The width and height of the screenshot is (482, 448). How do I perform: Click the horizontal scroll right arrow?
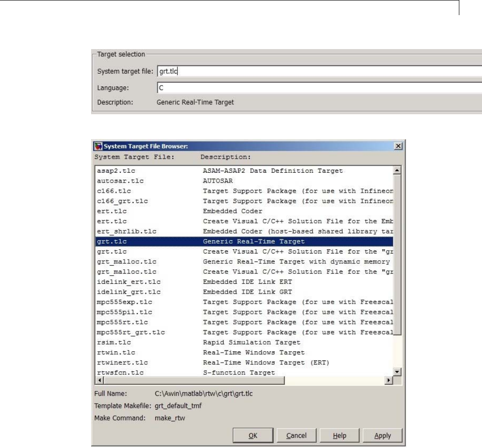point(389,380)
